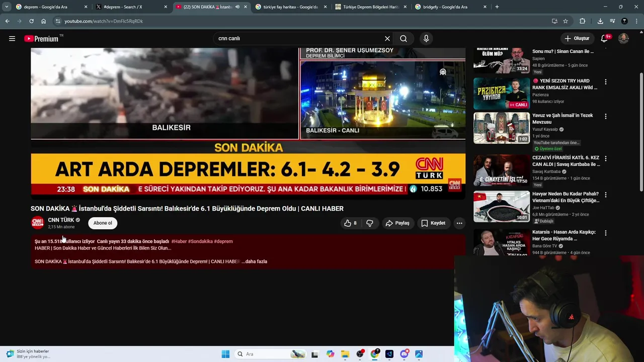Image resolution: width=644 pixels, height=362 pixels.
Task: Run YouTube search with magnifier button
Action: point(404,38)
